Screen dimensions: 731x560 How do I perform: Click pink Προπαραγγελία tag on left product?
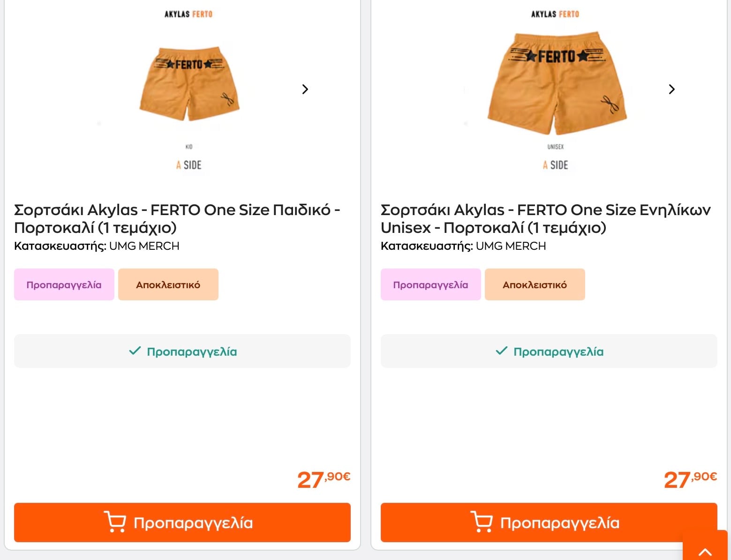tap(64, 284)
